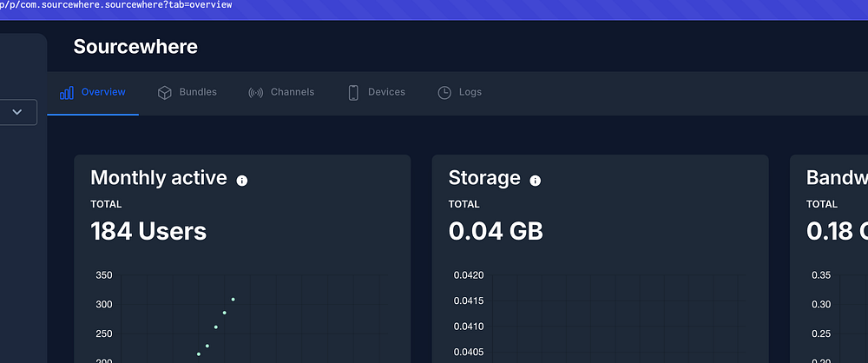Switch to the Channels tab
Image resolution: width=868 pixels, height=363 pixels.
coord(281,93)
